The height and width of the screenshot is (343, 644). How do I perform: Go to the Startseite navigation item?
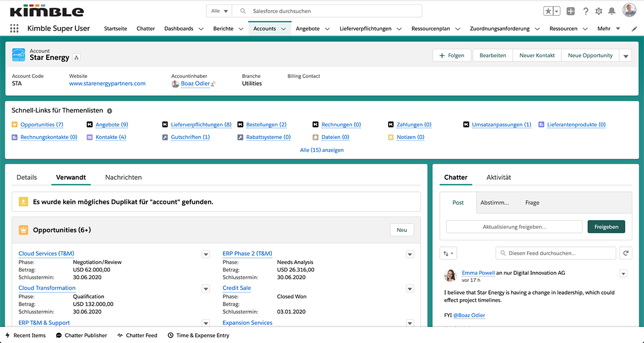point(116,29)
